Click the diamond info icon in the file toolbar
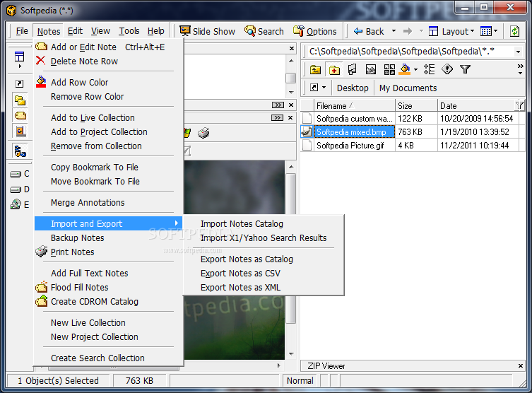The image size is (532, 393). click(x=447, y=69)
